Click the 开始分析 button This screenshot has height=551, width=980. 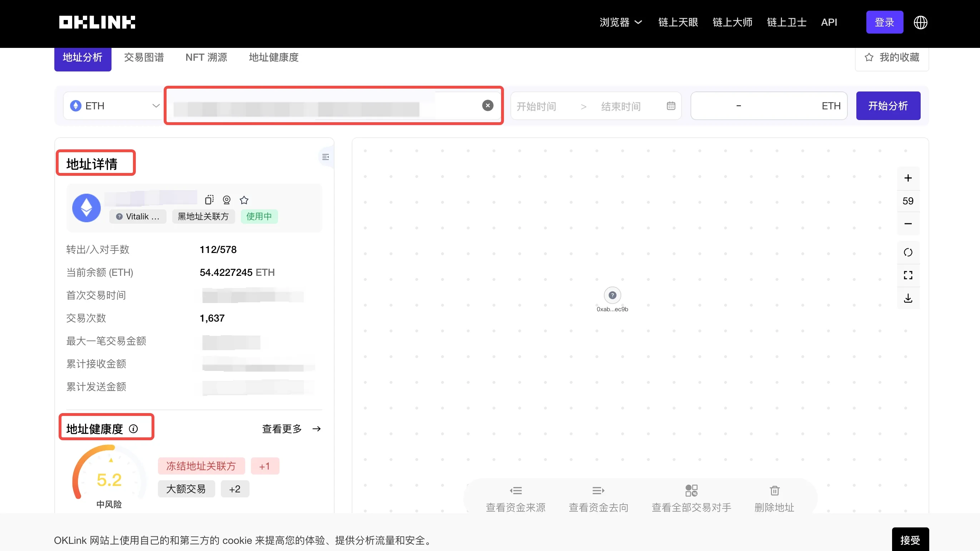[x=888, y=106]
